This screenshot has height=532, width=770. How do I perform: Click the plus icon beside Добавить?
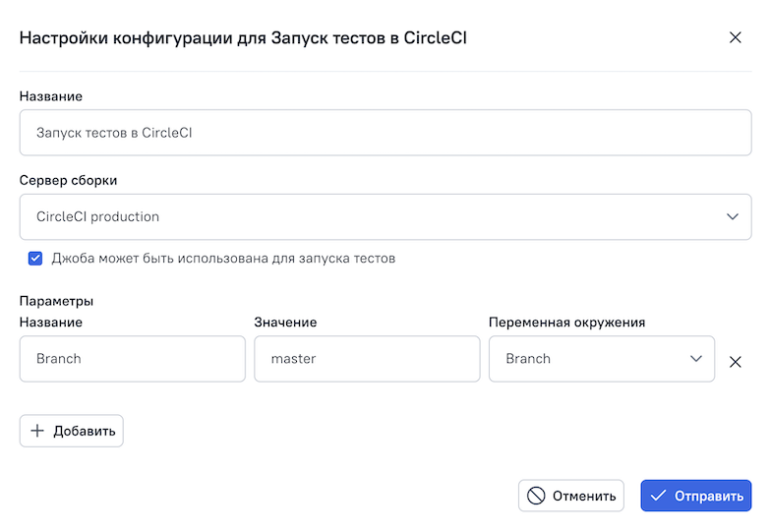[37, 431]
